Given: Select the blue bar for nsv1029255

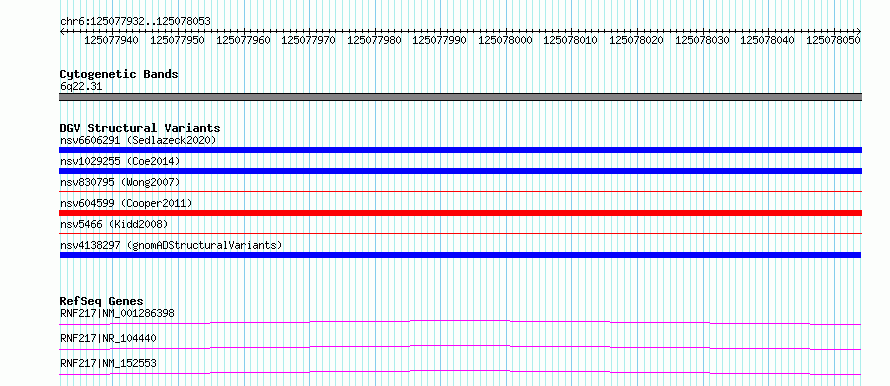Looking at the screenshot, I should (x=460, y=171).
